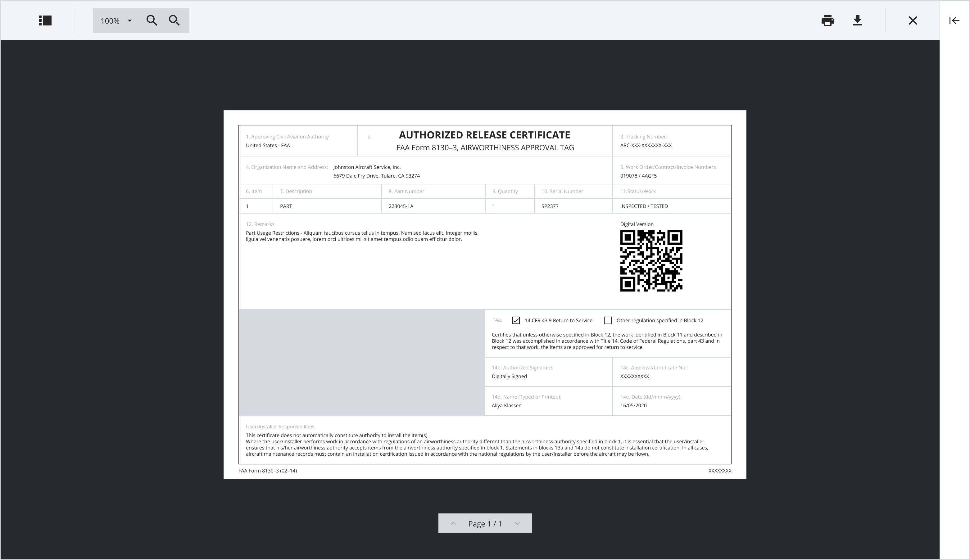Click FAA Form 8130-3 (02-14) footer text
This screenshot has height=560, width=970.
coord(268,471)
